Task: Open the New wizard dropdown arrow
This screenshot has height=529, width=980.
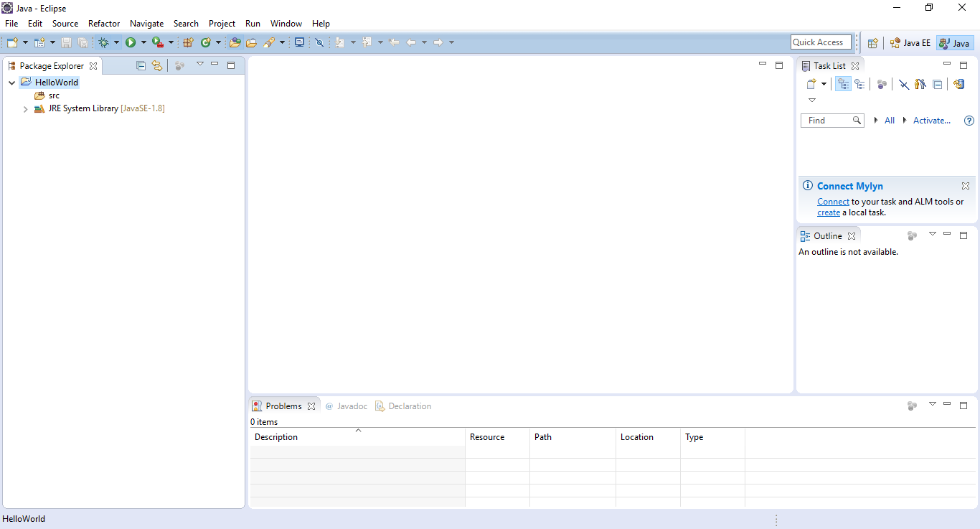Action: coord(25,42)
